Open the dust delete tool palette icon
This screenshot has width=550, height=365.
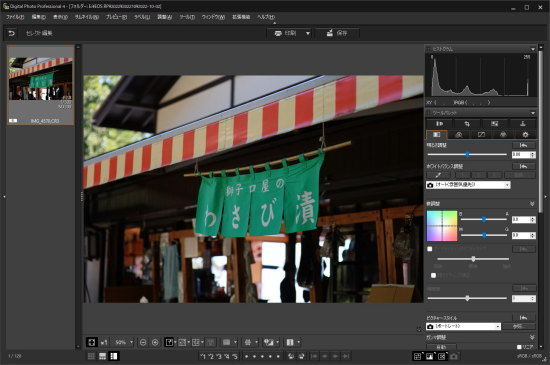(x=495, y=123)
